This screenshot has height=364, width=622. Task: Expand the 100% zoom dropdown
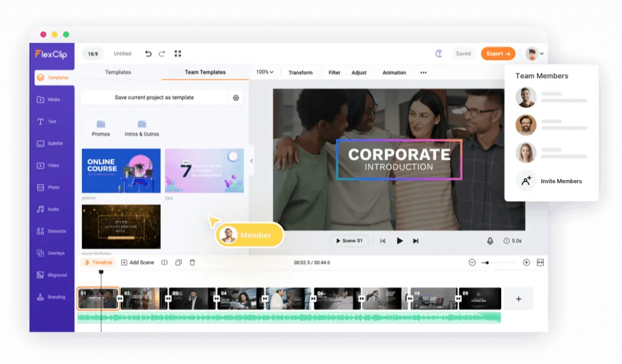[265, 72]
